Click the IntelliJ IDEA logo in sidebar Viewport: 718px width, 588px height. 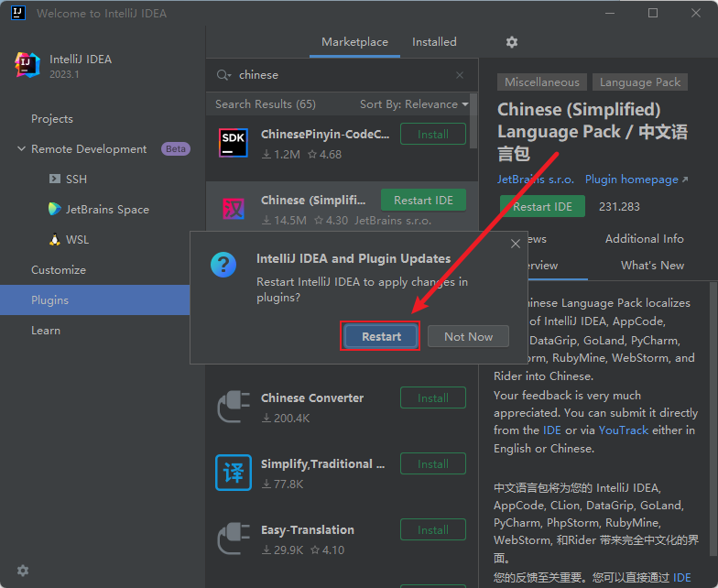click(x=27, y=64)
